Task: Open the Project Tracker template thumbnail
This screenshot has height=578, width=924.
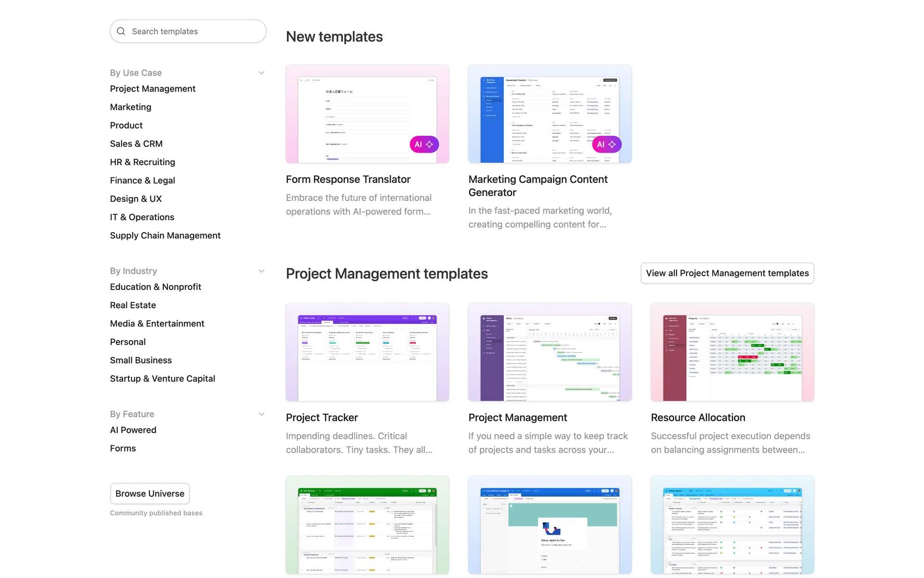Action: [x=367, y=352]
